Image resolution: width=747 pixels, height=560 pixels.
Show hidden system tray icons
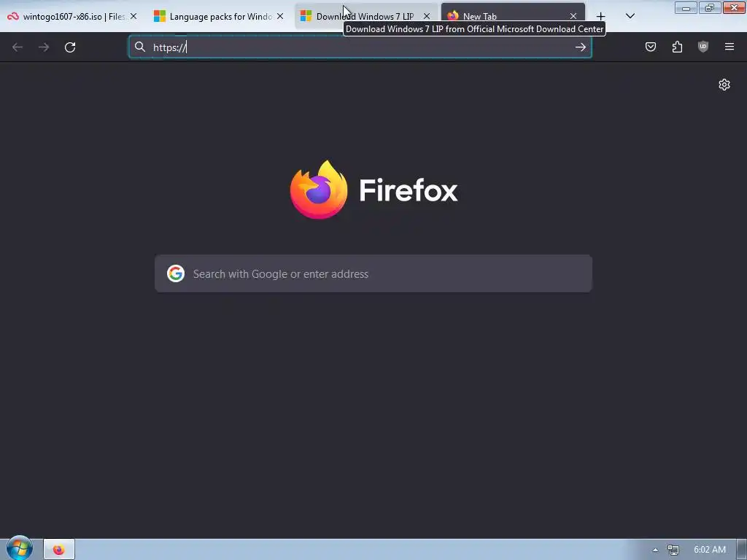coord(656,550)
